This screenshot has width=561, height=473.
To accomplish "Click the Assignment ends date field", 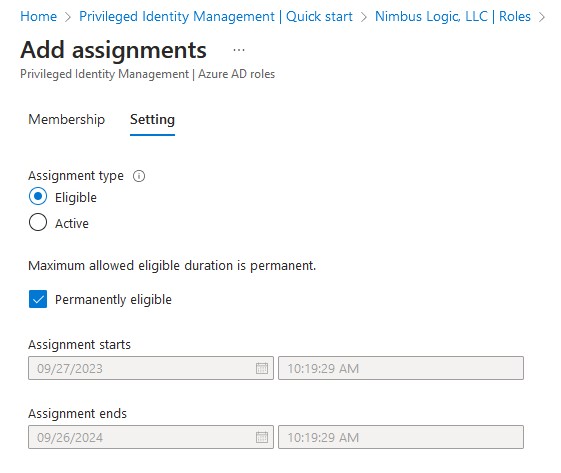I will click(x=151, y=437).
